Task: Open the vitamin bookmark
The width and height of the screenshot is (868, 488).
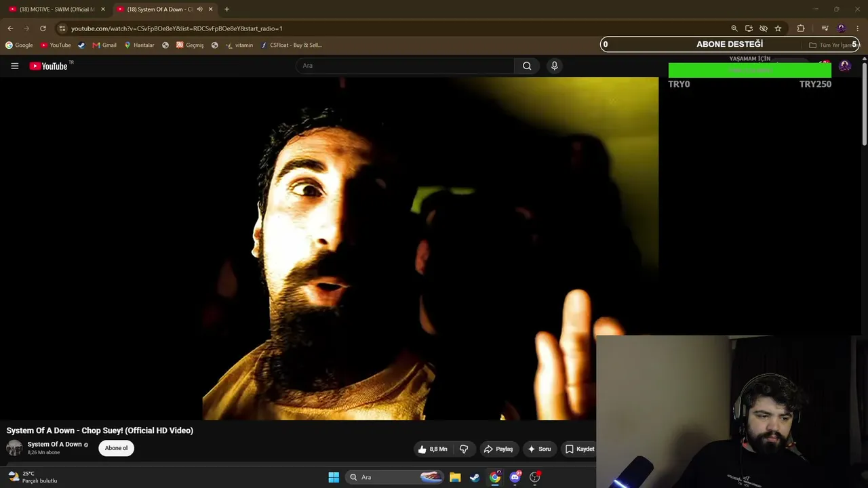Action: pyautogui.click(x=239, y=45)
